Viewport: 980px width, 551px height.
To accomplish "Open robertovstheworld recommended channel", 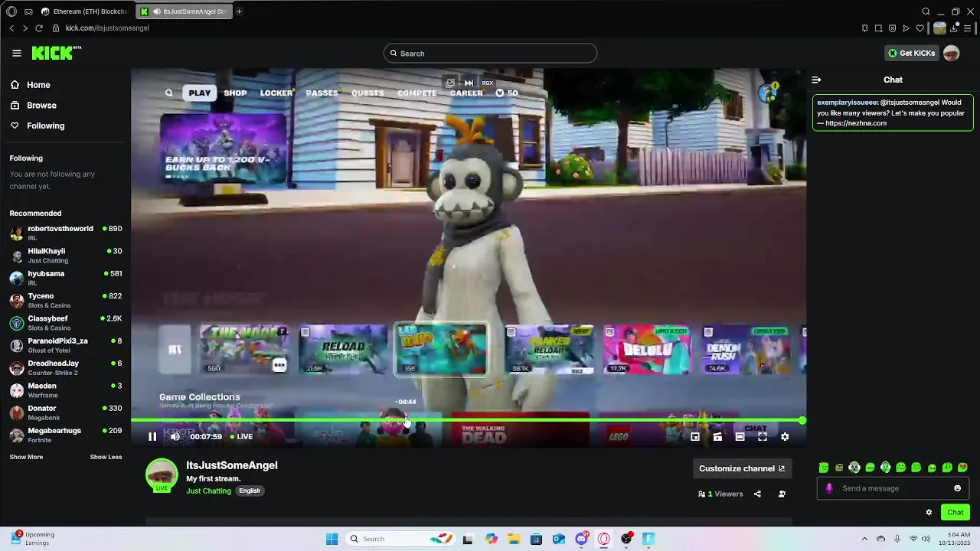I will [65, 233].
